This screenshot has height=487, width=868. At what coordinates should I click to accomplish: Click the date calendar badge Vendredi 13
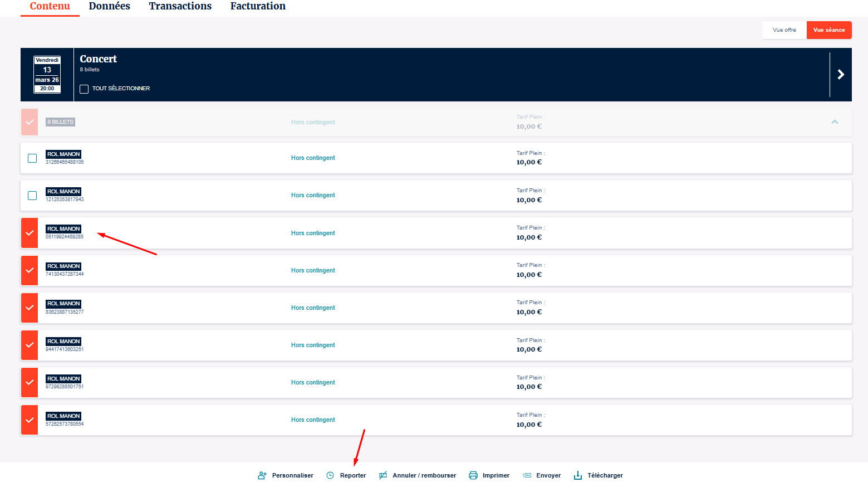click(x=47, y=74)
